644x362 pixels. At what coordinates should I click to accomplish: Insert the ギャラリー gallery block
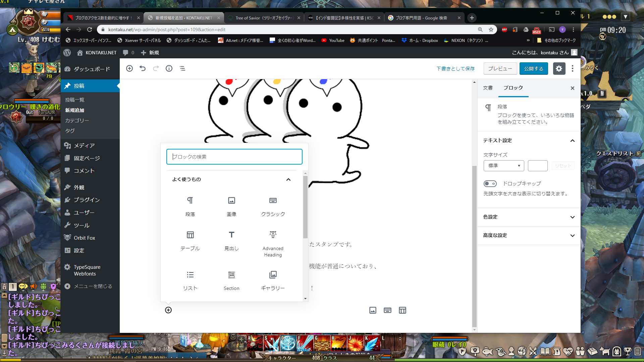(273, 281)
